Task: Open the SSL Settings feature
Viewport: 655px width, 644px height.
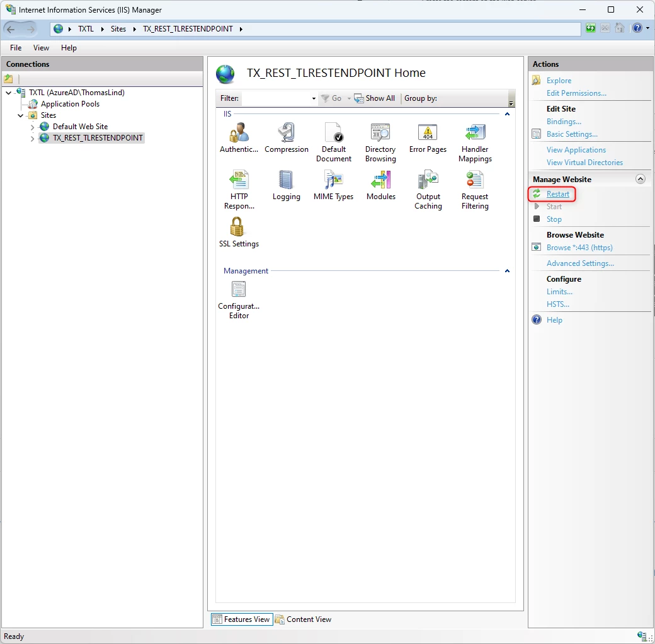Action: tap(239, 233)
